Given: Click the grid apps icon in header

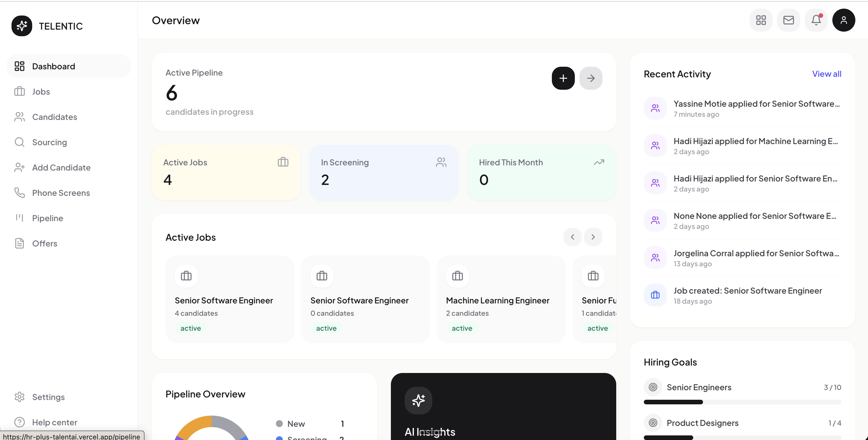Looking at the screenshot, I should point(761,20).
